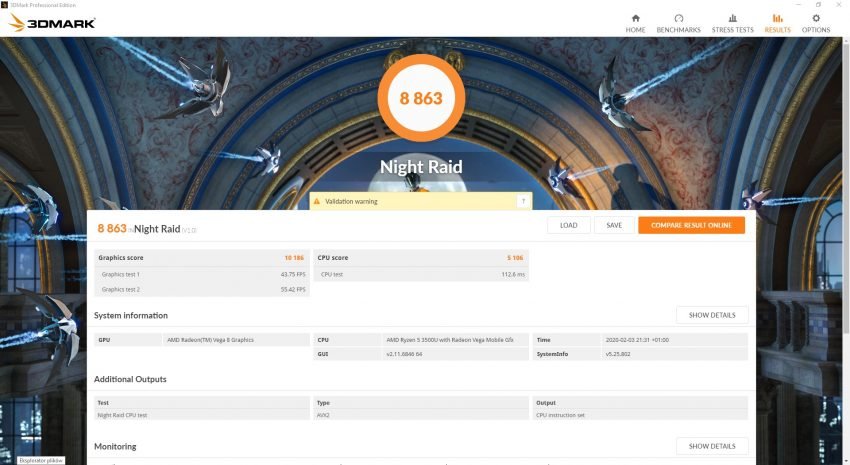The image size is (850, 465).
Task: Switch to the Results tab
Action: [777, 24]
